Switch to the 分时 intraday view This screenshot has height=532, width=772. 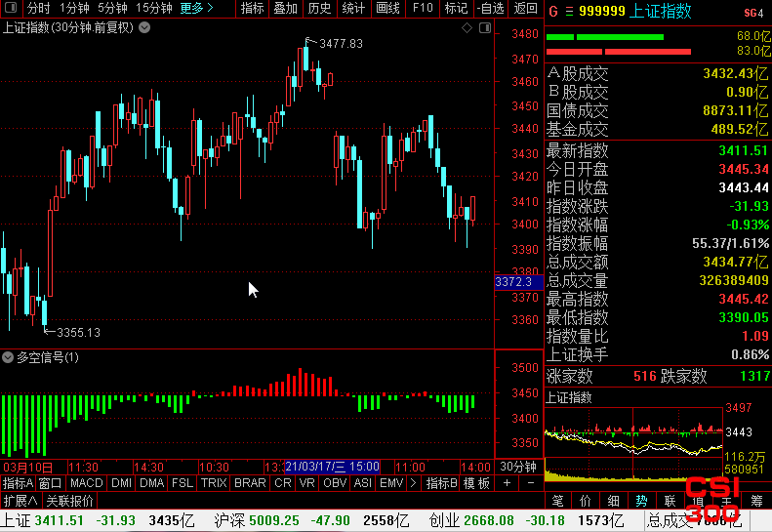pyautogui.click(x=38, y=8)
